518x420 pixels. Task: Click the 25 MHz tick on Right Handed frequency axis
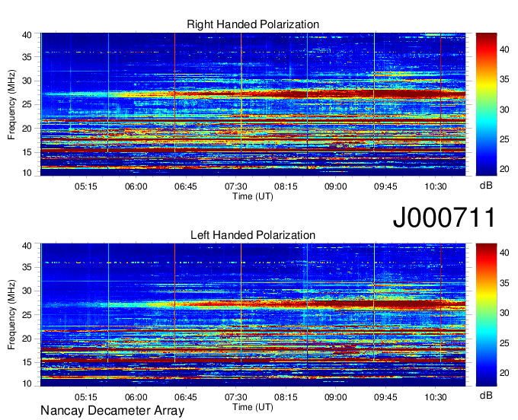pos(27,104)
